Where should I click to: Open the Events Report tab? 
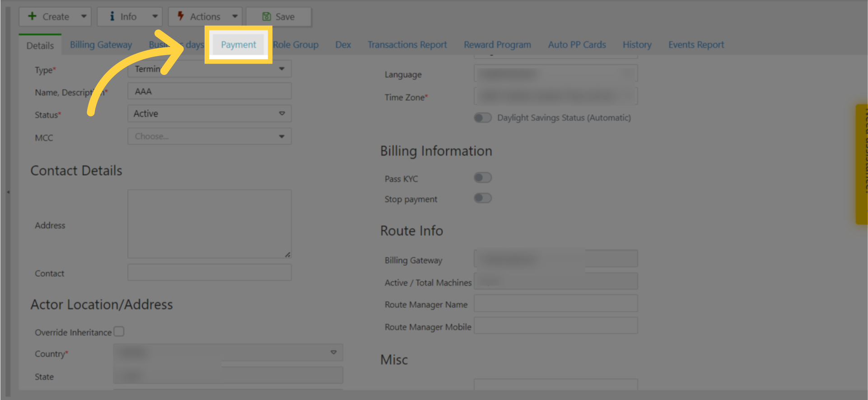point(696,45)
